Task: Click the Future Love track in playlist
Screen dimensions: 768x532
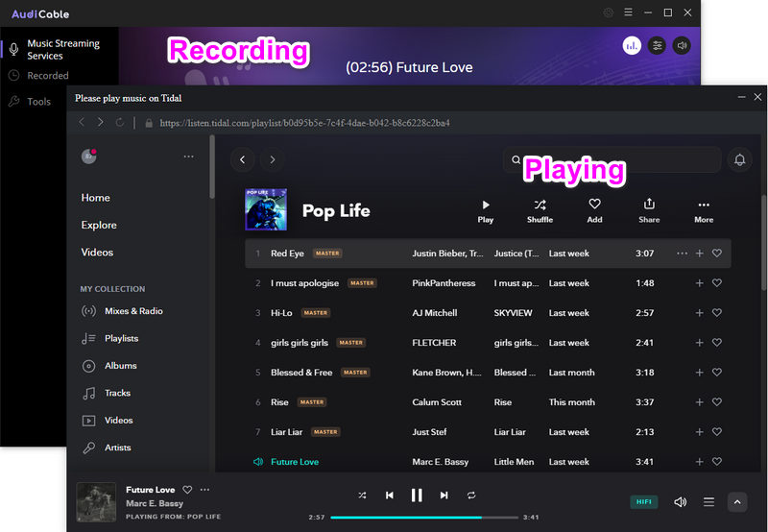Action: tap(295, 462)
